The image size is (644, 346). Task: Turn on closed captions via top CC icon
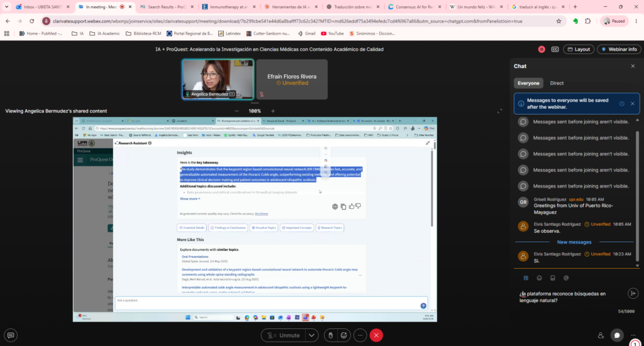click(x=555, y=49)
